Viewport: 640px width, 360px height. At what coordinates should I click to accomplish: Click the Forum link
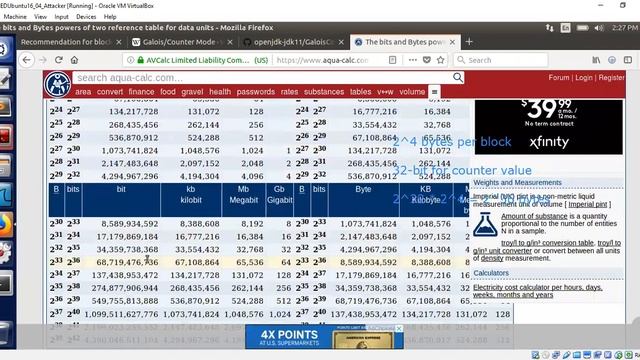click(559, 78)
